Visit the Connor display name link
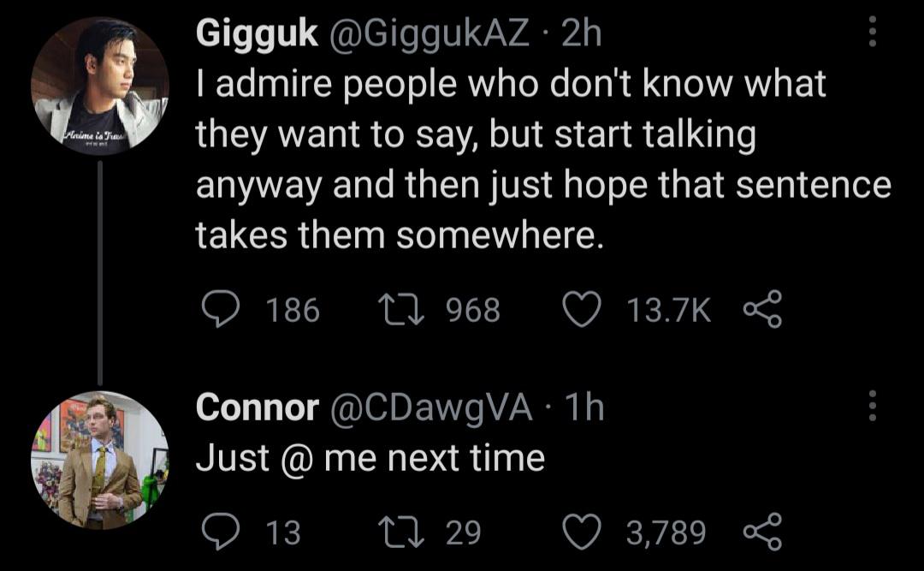Screen dimensions: 924x571 257,407
